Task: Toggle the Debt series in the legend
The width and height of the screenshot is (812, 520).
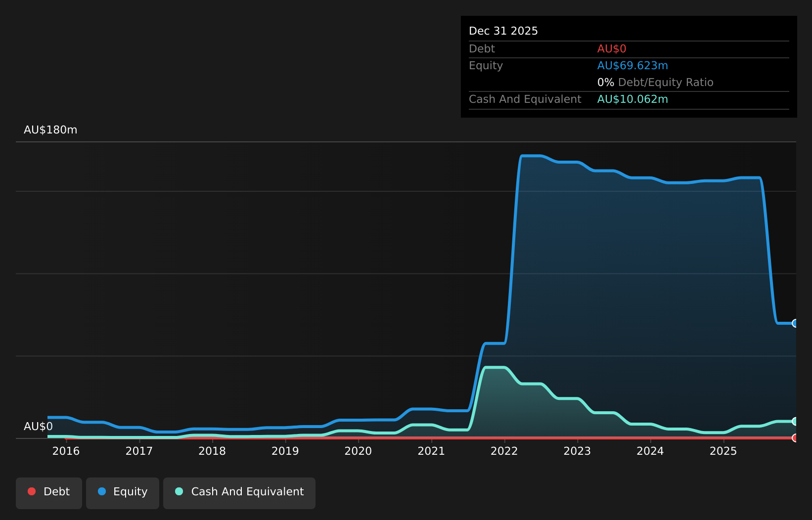Action: click(49, 493)
